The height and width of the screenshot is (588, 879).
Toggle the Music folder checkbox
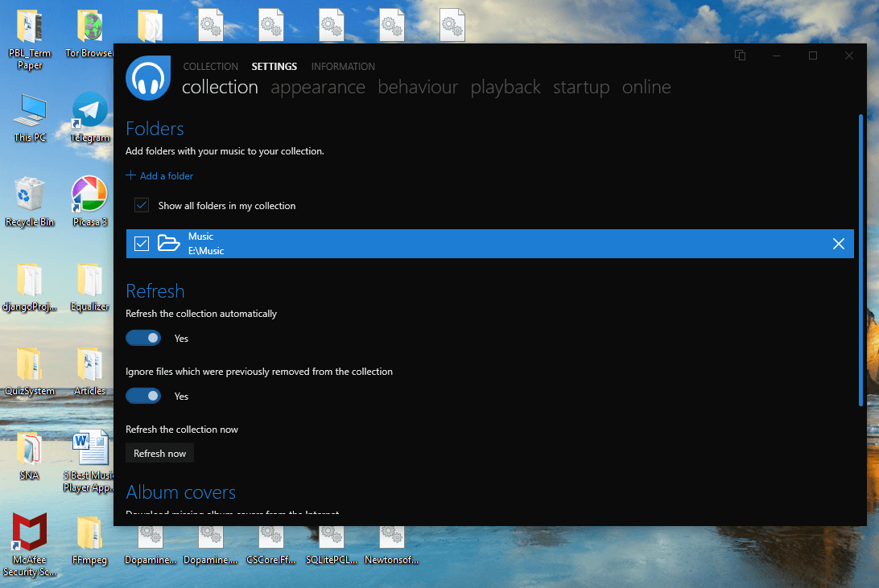pyautogui.click(x=142, y=244)
